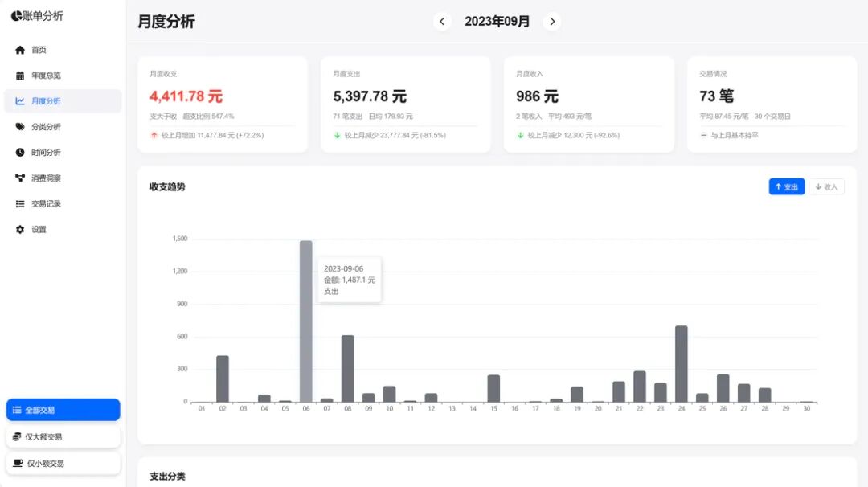Click the bar for day 26
Viewport: 868px width, 487px height.
723,388
